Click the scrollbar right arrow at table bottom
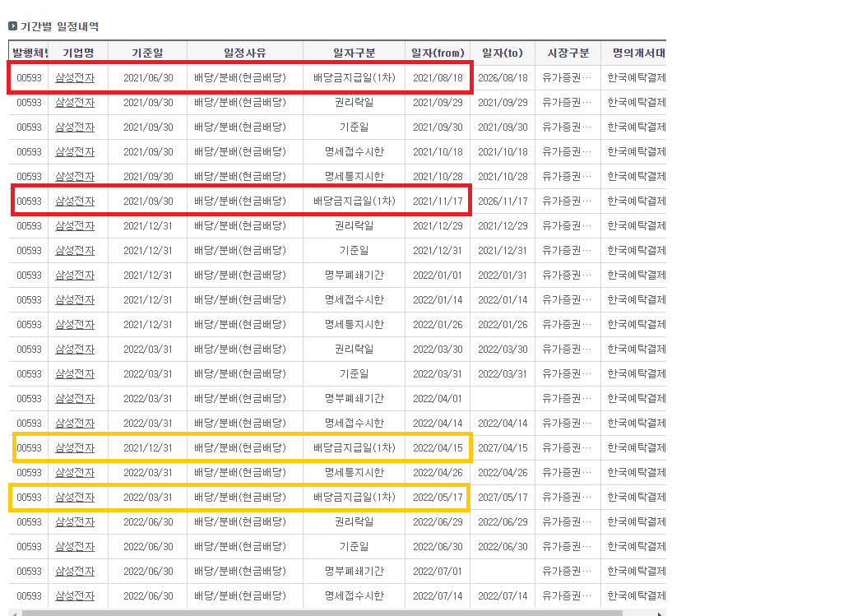This screenshot has height=616, width=848. (660, 614)
